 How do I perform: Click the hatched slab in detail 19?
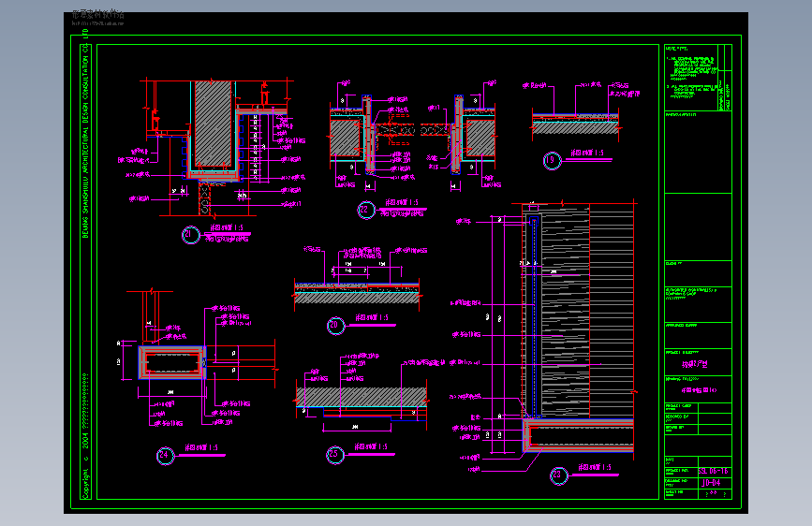point(575,127)
